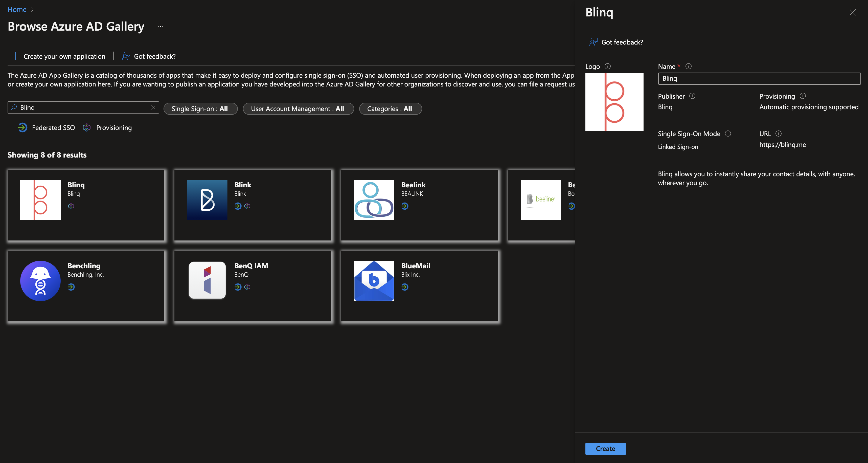Click feedback icon in gallery toolbar
Screen dimensions: 868x463
(x=126, y=56)
